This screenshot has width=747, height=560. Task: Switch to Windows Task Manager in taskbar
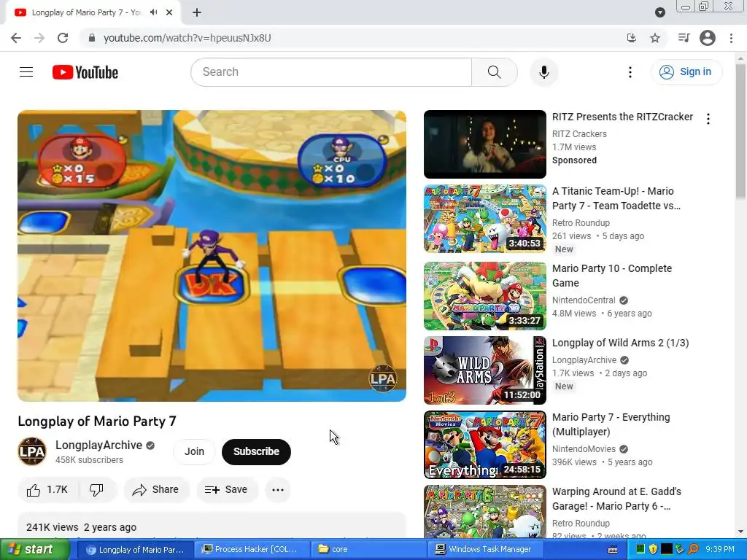(485, 549)
